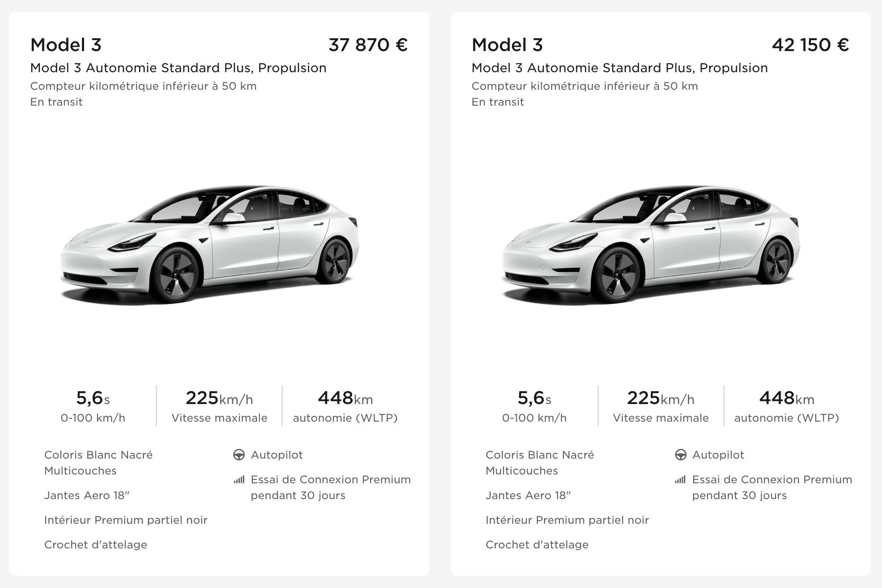Click the Autopilot label on the left card
882x588 pixels.
[277, 455]
